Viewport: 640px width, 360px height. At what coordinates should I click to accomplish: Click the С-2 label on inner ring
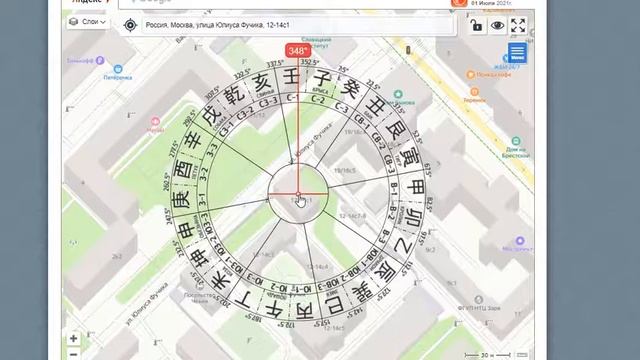[x=318, y=99]
